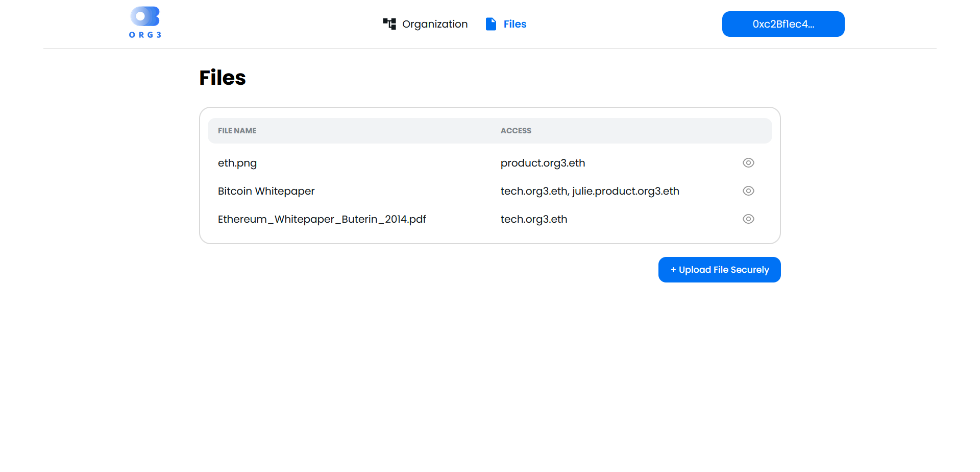Open wallet 0xc2Bf1ec4... button

pyautogui.click(x=783, y=24)
